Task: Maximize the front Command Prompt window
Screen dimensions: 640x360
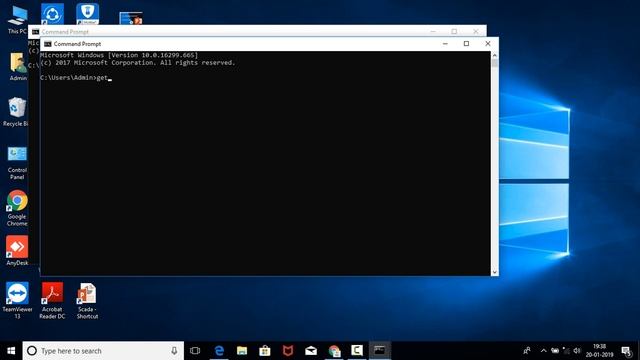Action: click(x=467, y=44)
